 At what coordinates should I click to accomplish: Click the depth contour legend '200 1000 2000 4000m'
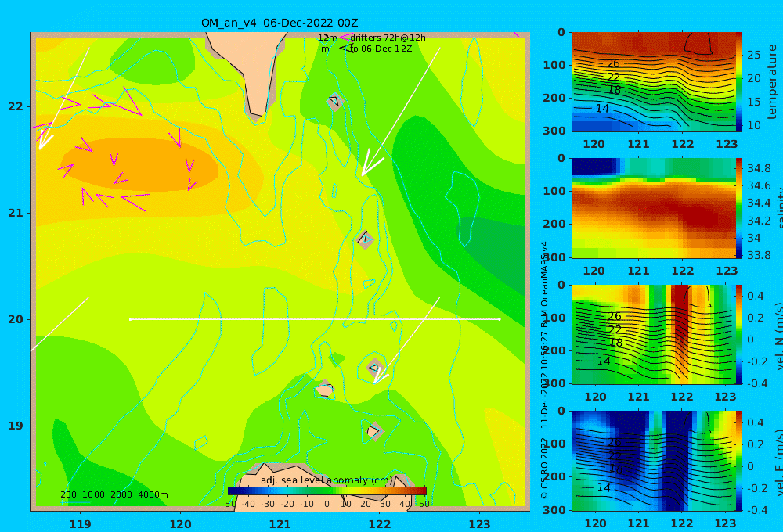114,494
